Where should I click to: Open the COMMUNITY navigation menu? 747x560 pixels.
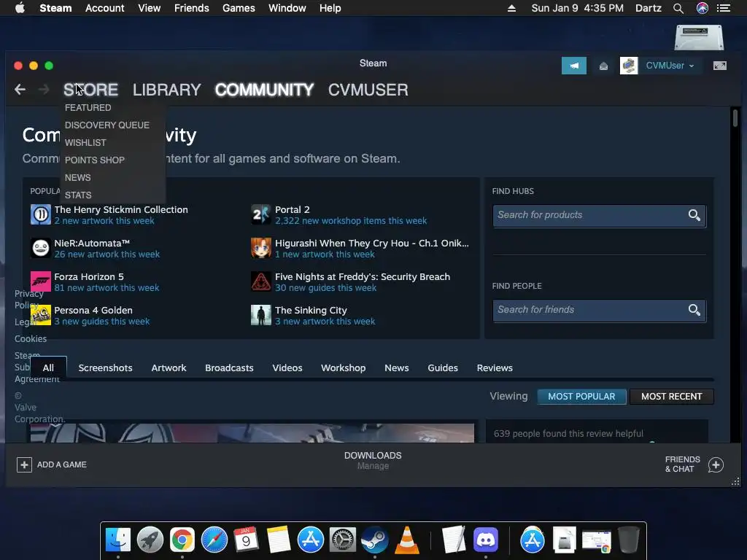click(x=264, y=90)
